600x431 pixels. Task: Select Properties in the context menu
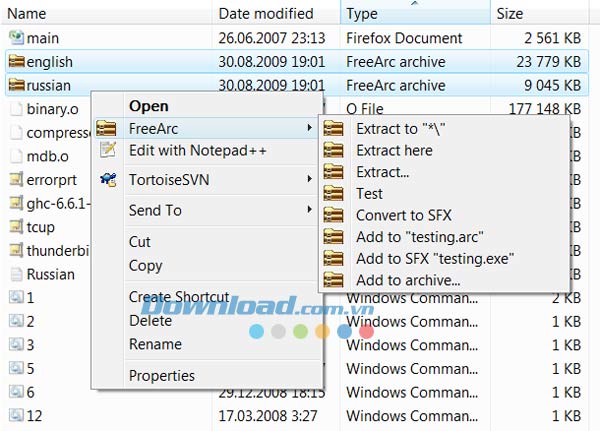[161, 376]
